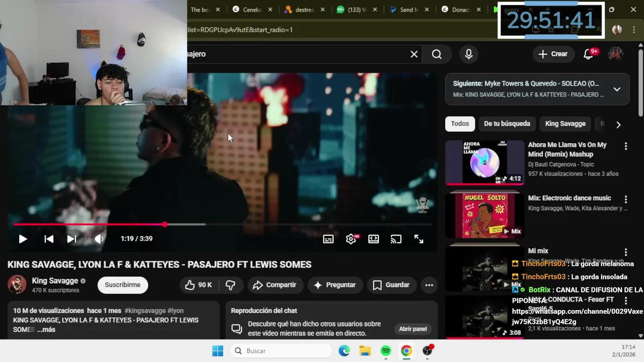Open the YouTube account avatar menu
This screenshot has width=644, height=362.
tap(616, 54)
